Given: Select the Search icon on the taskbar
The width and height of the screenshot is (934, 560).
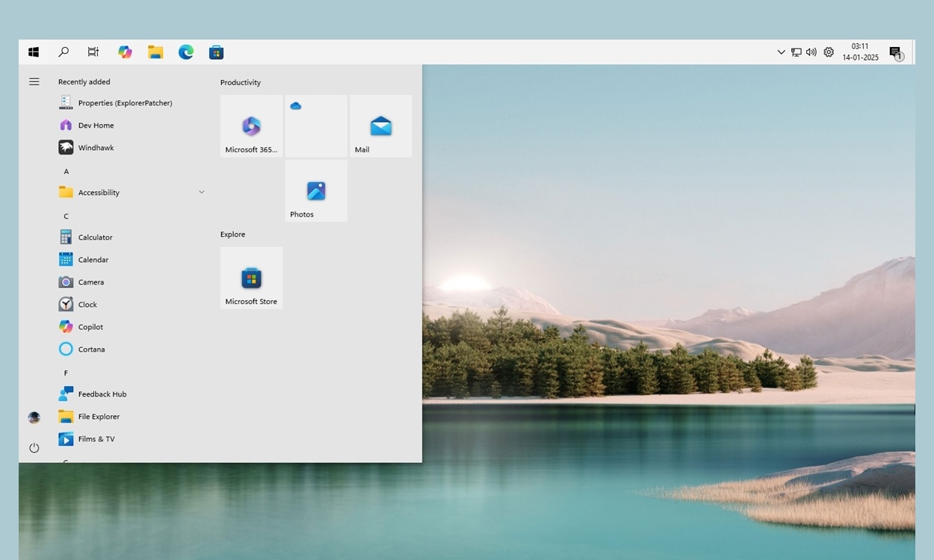Looking at the screenshot, I should click(x=64, y=52).
